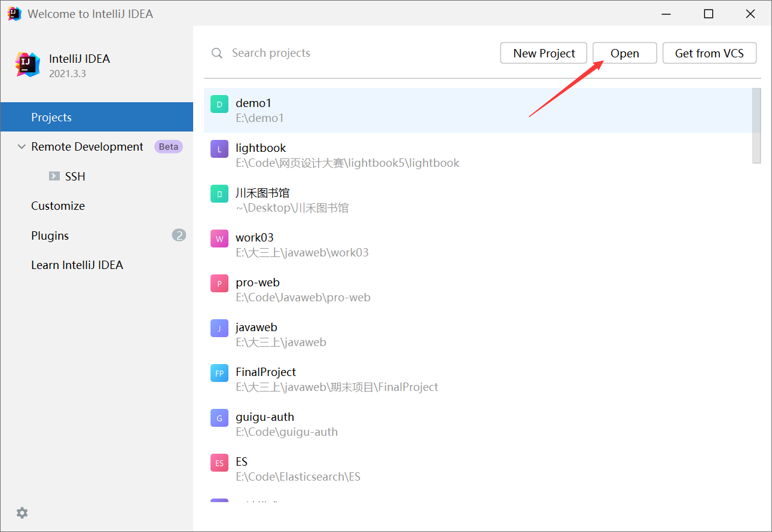Click the settings gear icon at bottom-left
The height and width of the screenshot is (532, 772).
[22, 513]
